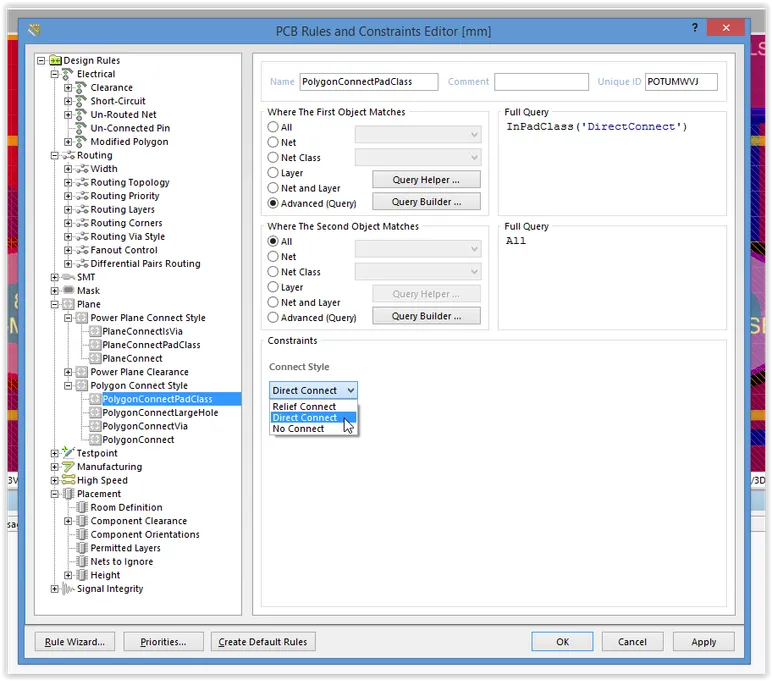Click the Testpoint category icon
This screenshot has width=772, height=681.
(68, 453)
